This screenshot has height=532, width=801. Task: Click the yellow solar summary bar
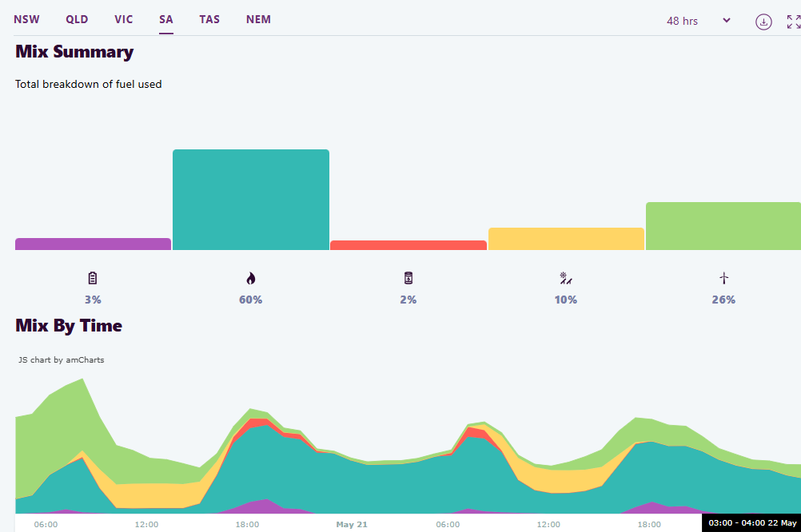point(566,239)
